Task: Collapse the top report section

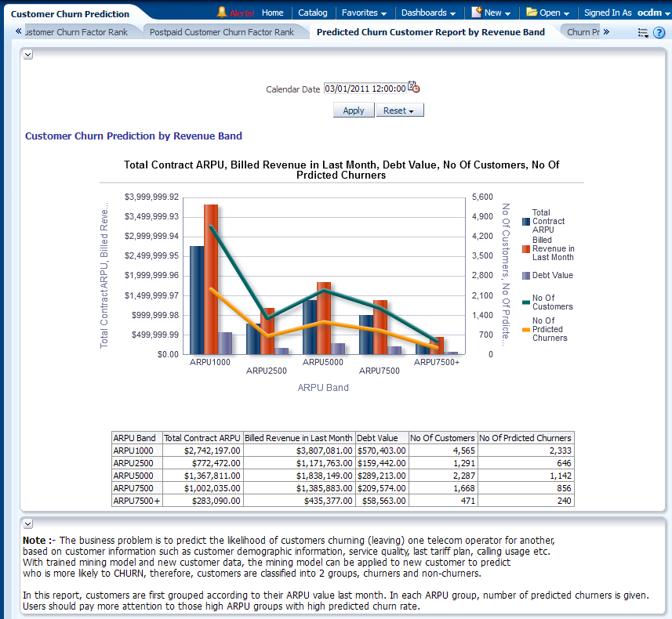Action: [27, 54]
